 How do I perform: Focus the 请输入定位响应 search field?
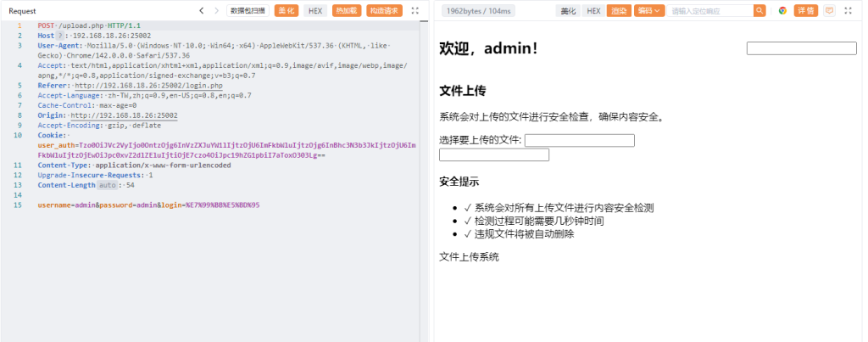710,10
